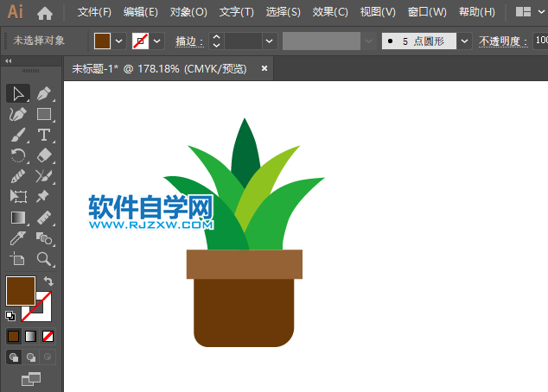Click the Ai application logo
Screen dimensions: 548x392
15,12
